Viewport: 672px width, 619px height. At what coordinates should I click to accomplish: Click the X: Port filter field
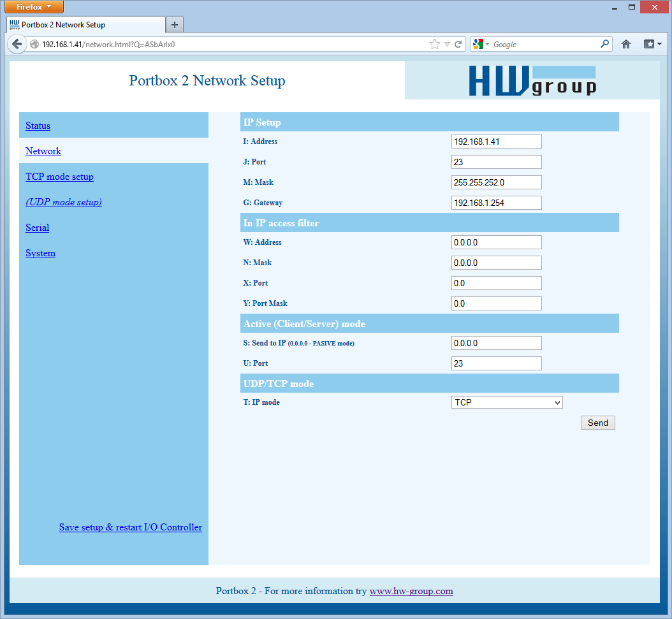tap(496, 283)
